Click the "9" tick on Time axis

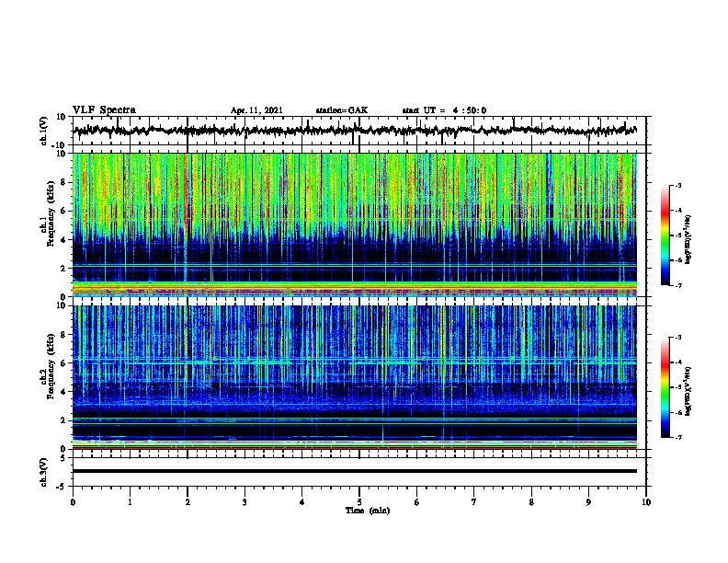coord(588,502)
